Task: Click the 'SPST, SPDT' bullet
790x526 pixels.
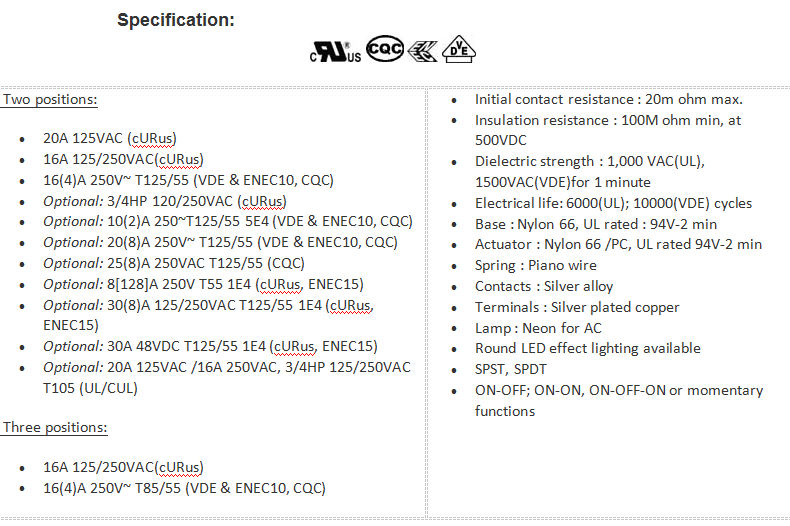Action: 511,369
